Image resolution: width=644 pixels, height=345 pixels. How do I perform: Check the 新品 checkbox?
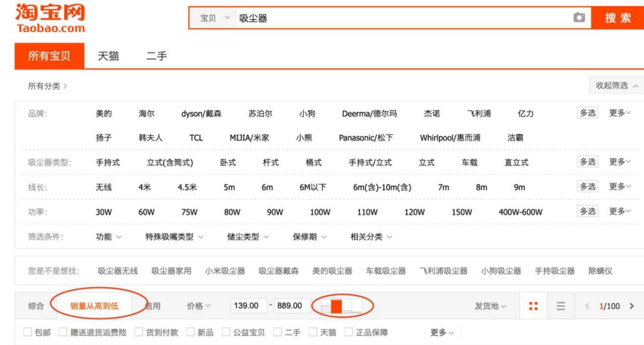[x=190, y=332]
